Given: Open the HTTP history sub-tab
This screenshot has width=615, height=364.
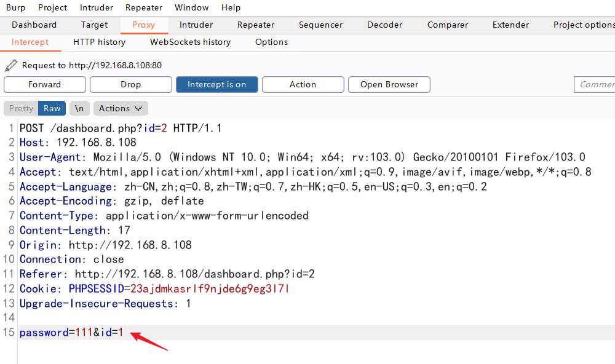Looking at the screenshot, I should pos(99,42).
